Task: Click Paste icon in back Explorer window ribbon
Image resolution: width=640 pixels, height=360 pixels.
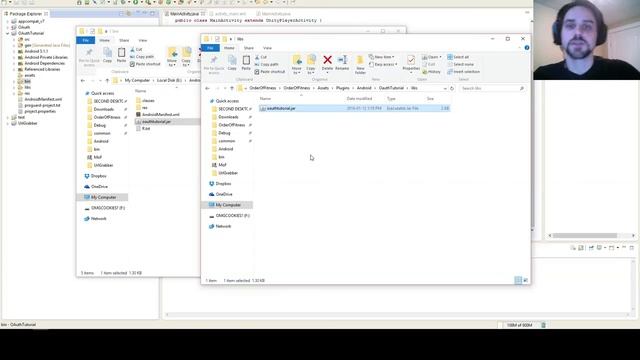Action: click(x=122, y=53)
